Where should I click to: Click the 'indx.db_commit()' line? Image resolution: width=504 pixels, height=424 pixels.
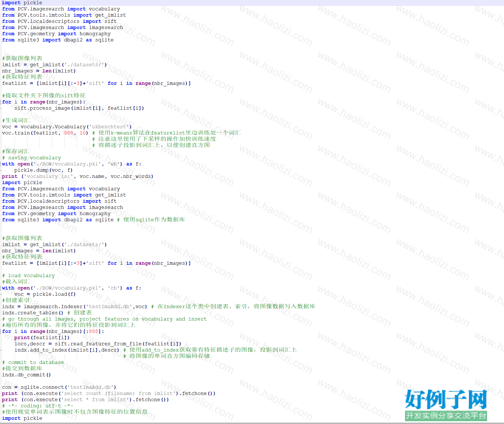coord(27,375)
